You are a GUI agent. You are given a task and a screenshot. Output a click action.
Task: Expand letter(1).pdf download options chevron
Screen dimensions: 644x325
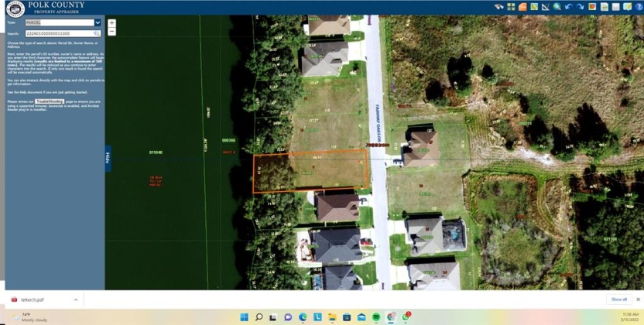click(76, 299)
